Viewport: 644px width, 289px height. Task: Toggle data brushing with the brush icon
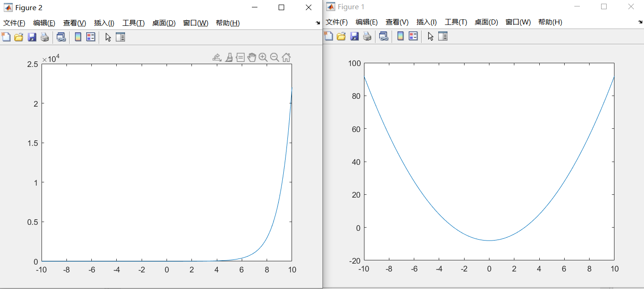coord(229,57)
